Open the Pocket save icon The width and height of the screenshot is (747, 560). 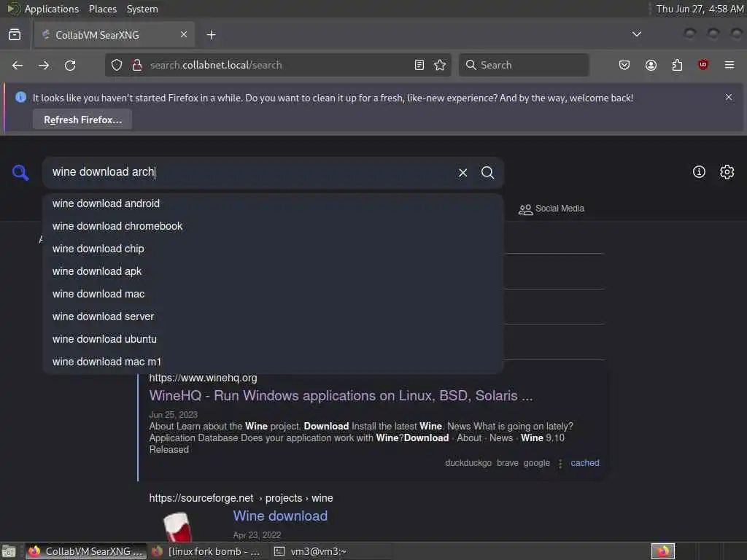tap(624, 65)
